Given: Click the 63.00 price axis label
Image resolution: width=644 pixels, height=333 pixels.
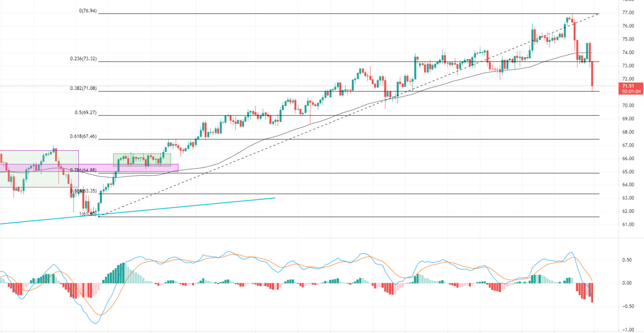Looking at the screenshot, I should coord(628,198).
